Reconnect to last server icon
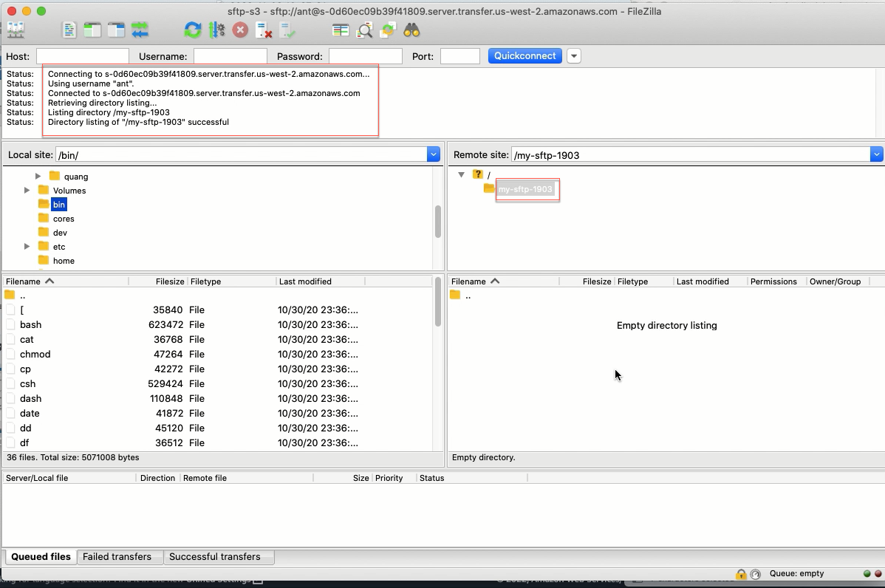The width and height of the screenshot is (885, 588). [287, 30]
